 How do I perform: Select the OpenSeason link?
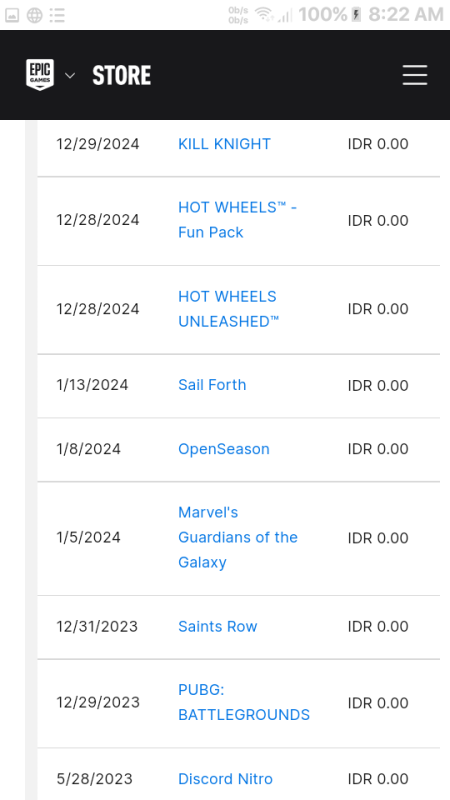tap(223, 449)
